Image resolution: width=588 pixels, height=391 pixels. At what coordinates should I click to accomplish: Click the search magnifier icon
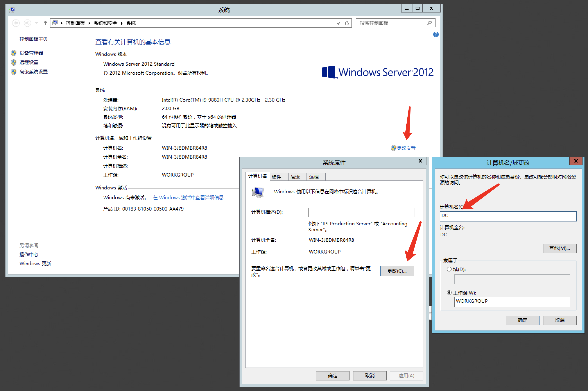click(429, 23)
